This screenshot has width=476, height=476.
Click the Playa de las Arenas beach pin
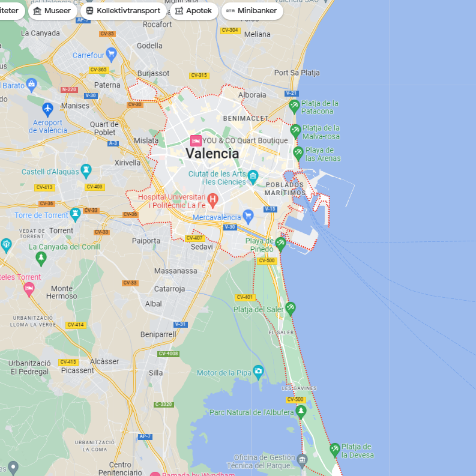(298, 154)
